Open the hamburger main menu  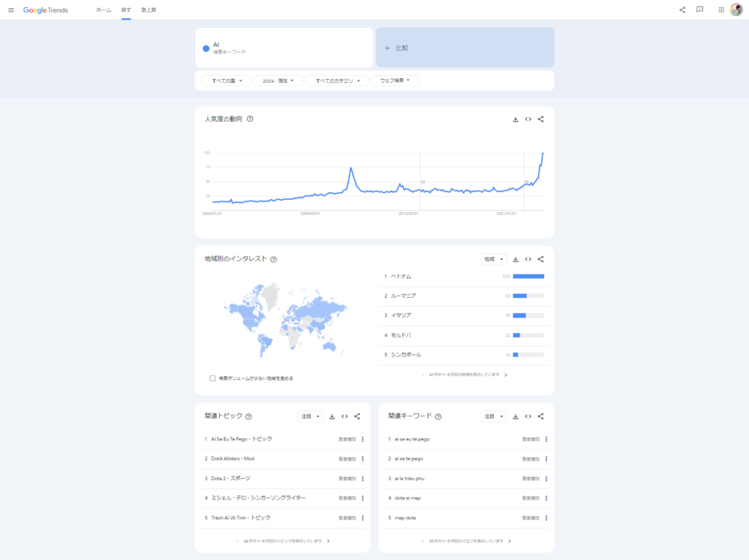click(11, 10)
